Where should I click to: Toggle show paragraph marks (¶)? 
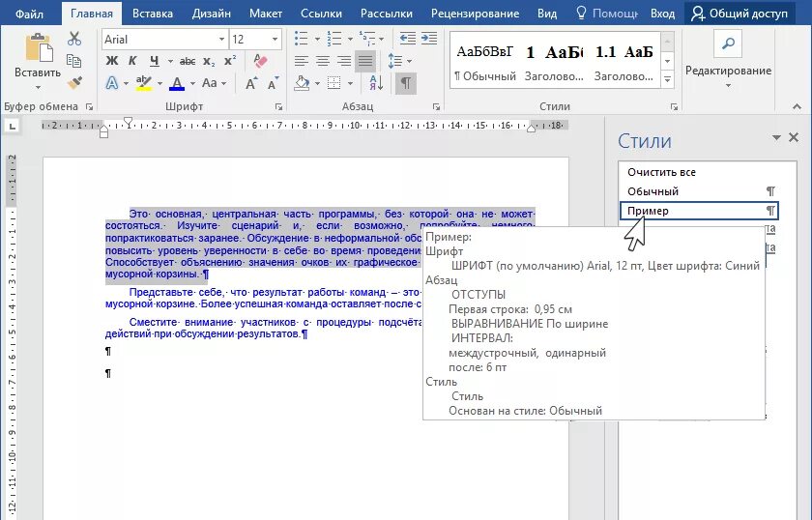pos(406,83)
